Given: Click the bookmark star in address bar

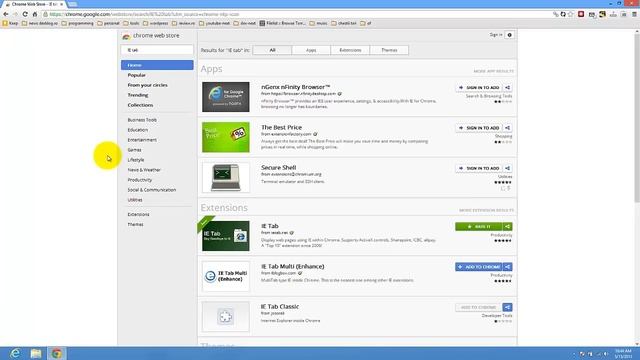Looking at the screenshot, I should point(571,14).
